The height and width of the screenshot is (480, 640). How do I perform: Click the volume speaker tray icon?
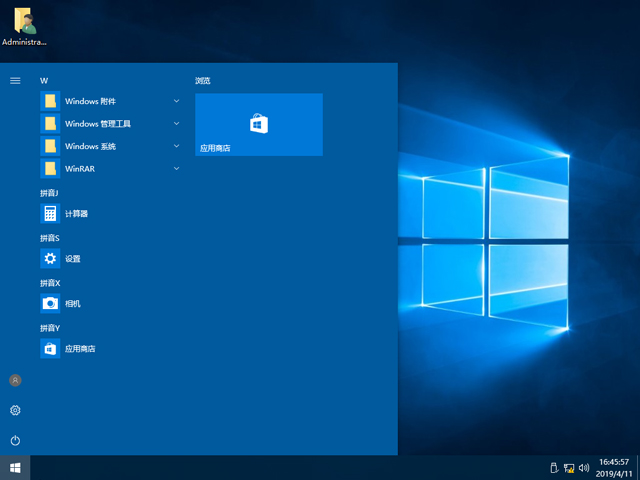coord(584,468)
